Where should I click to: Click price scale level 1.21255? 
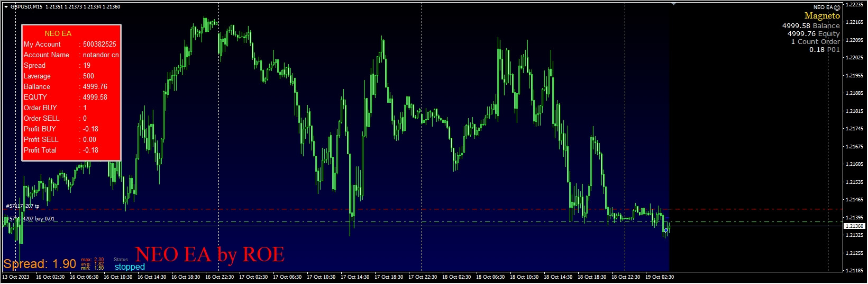pos(855,253)
